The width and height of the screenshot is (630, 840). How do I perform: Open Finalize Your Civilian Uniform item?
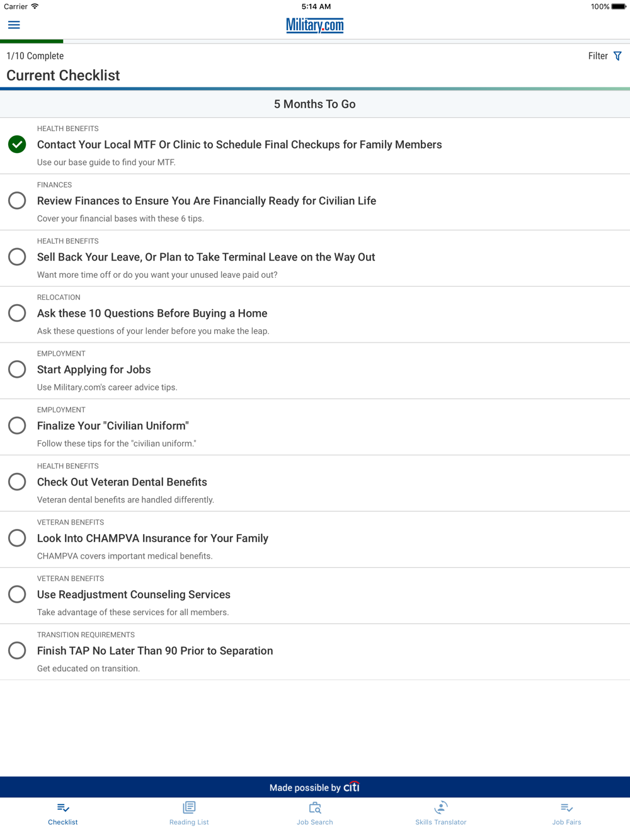click(x=315, y=427)
